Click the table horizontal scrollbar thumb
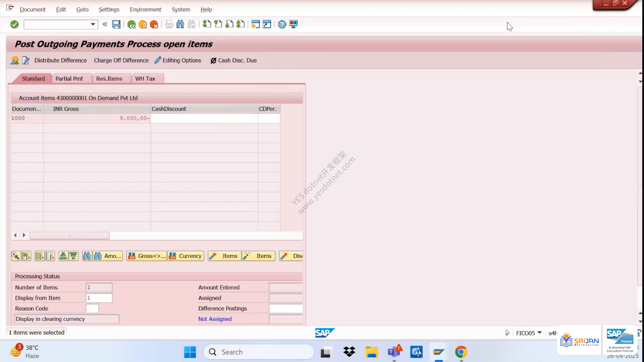This screenshot has height=362, width=644. point(70,236)
